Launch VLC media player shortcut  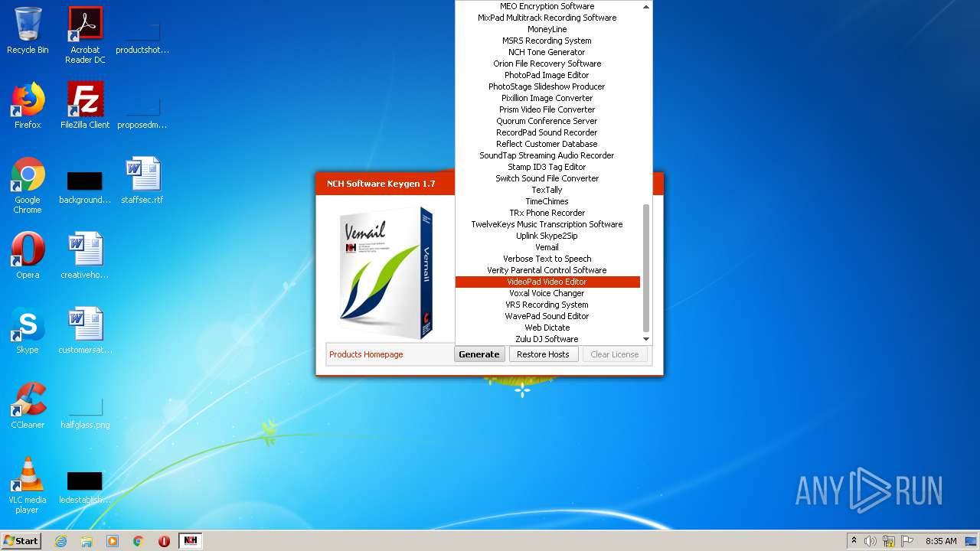pyautogui.click(x=28, y=485)
